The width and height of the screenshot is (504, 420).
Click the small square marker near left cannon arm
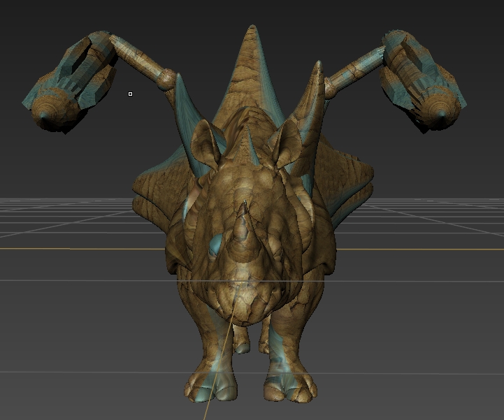pos(130,94)
